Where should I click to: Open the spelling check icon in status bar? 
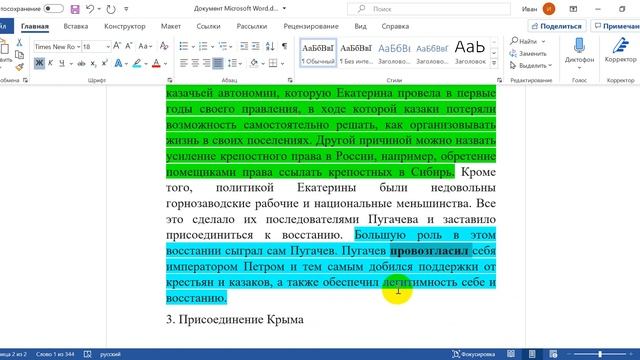click(87, 354)
